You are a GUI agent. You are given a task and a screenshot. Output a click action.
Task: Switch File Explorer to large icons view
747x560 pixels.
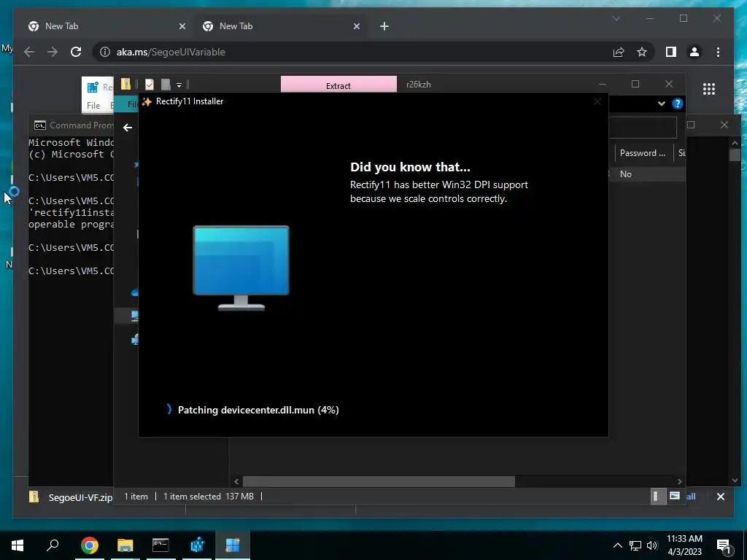pyautogui.click(x=674, y=496)
